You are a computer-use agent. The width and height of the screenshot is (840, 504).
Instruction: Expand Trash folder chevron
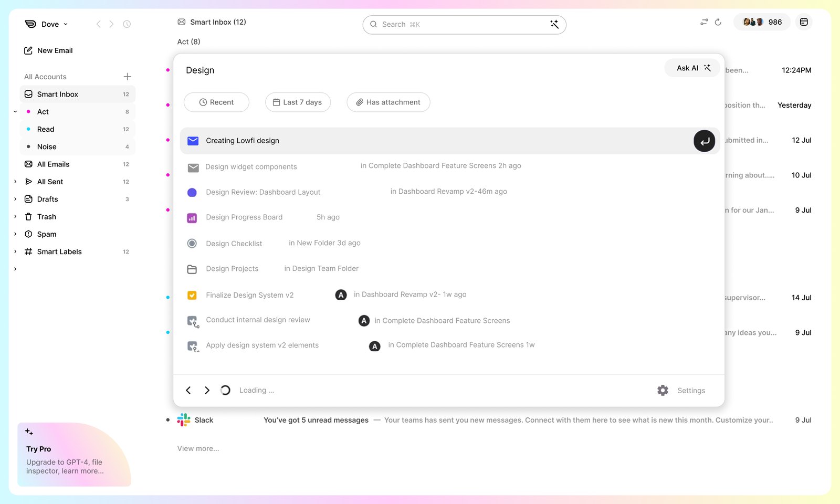tap(15, 217)
